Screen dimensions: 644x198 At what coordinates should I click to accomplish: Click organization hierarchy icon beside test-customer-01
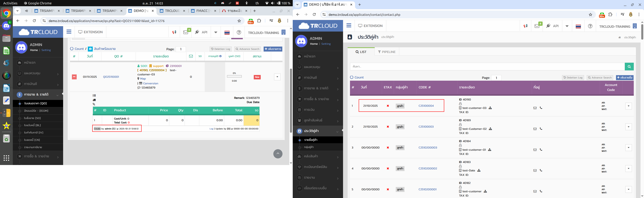490,150
